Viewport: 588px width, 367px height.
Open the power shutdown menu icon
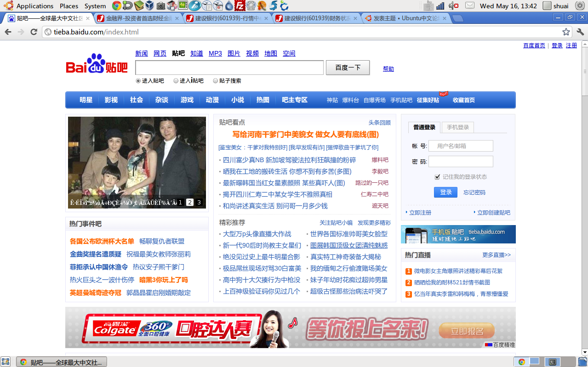pyautogui.click(x=579, y=6)
